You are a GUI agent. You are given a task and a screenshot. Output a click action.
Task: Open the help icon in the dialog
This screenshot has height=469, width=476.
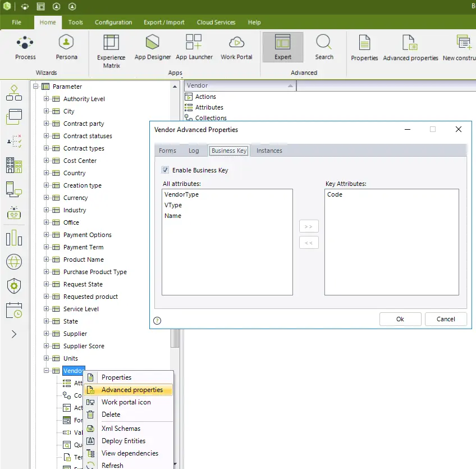(x=157, y=321)
